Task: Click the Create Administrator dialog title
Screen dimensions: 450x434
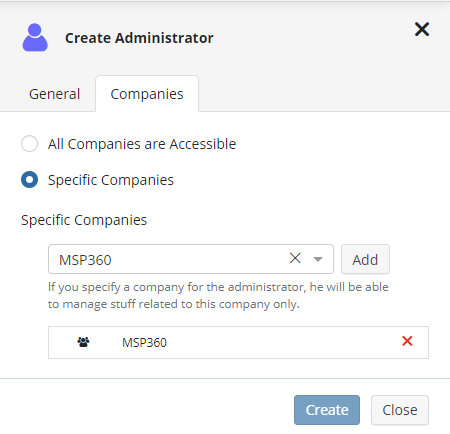Action: pyautogui.click(x=139, y=38)
